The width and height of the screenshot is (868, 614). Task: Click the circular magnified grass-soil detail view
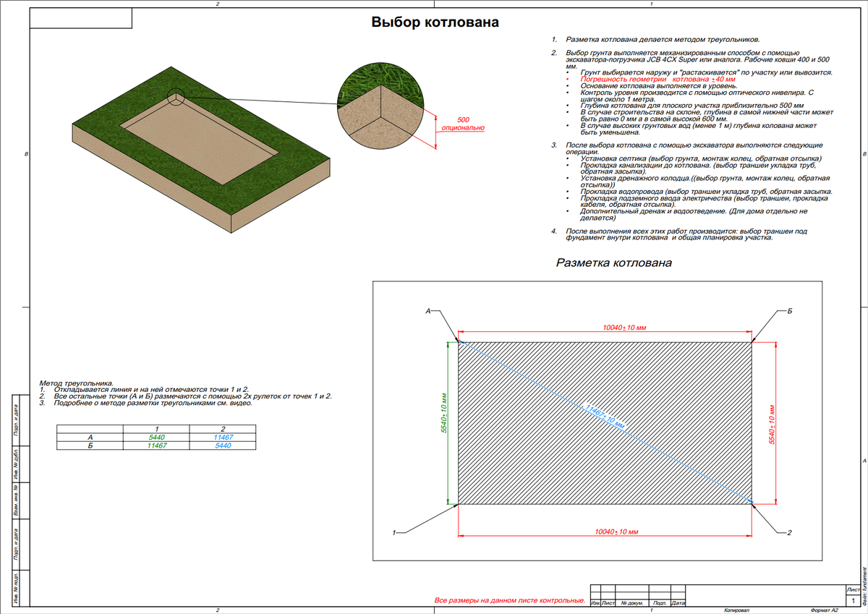point(380,106)
